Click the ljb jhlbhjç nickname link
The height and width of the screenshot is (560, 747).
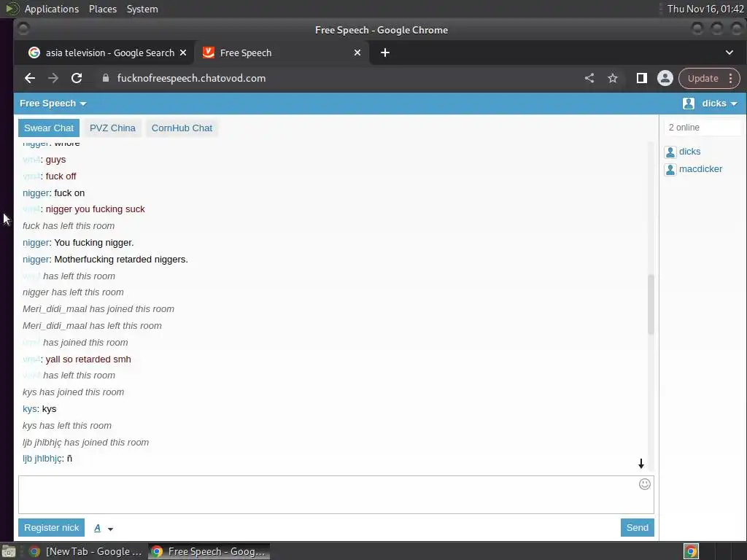point(42,459)
